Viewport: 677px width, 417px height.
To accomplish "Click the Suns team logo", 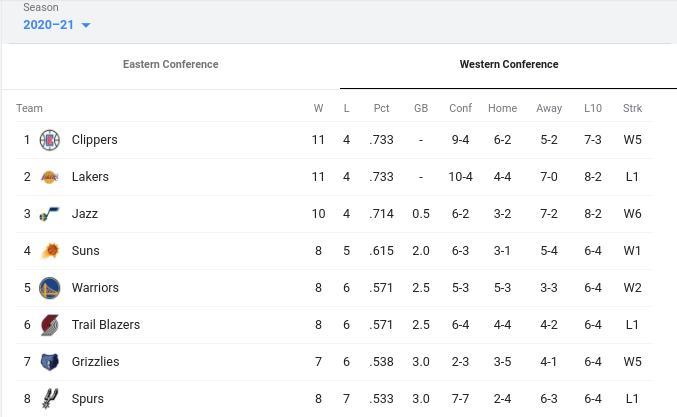I will (49, 251).
